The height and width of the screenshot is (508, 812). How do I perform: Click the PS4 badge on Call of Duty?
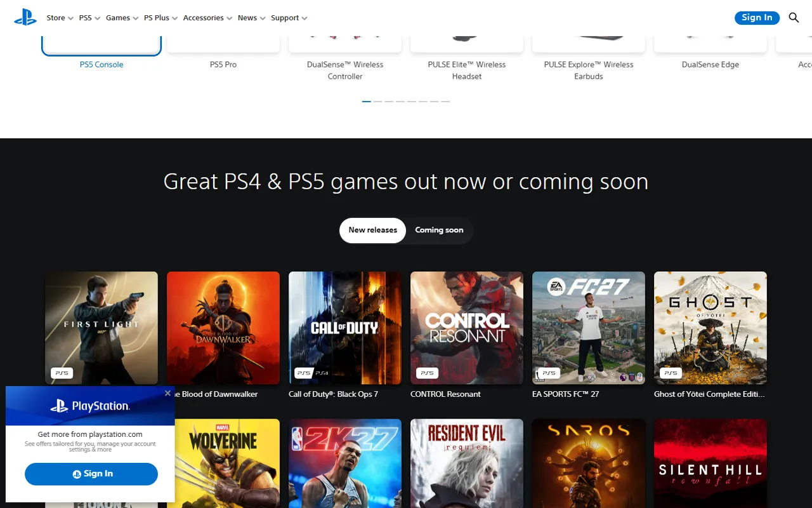322,373
